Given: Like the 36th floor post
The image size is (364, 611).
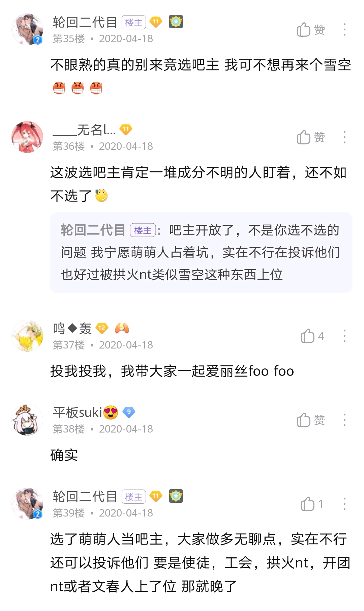Looking at the screenshot, I should coord(310,137).
